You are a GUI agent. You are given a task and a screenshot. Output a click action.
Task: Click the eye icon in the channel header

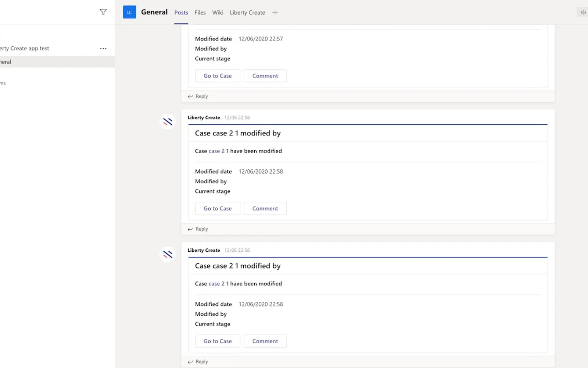(583, 13)
